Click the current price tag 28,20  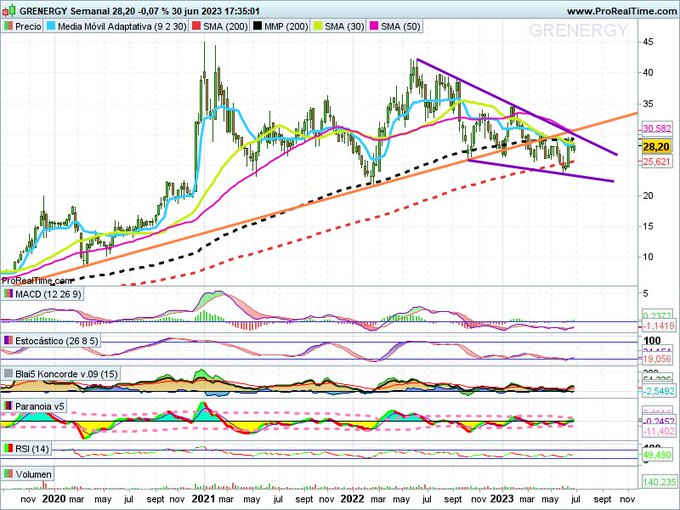point(656,147)
